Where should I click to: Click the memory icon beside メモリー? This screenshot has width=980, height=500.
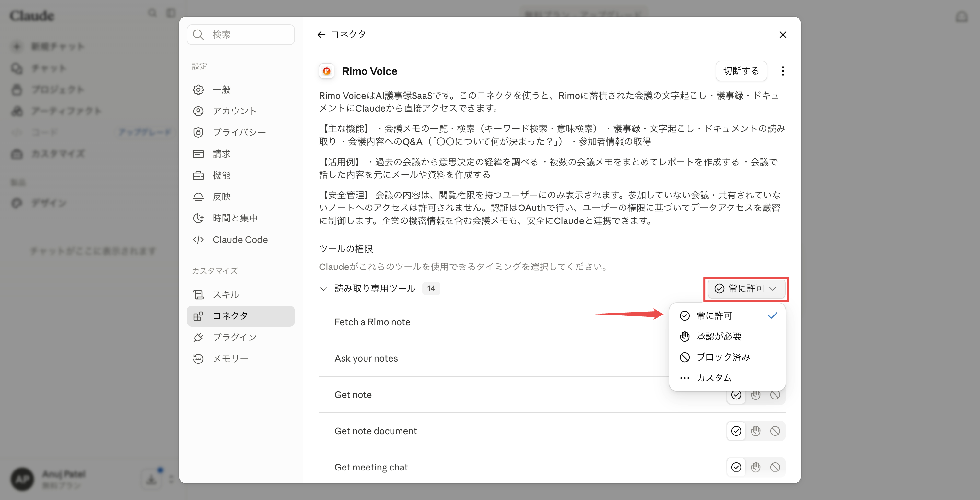click(x=198, y=359)
